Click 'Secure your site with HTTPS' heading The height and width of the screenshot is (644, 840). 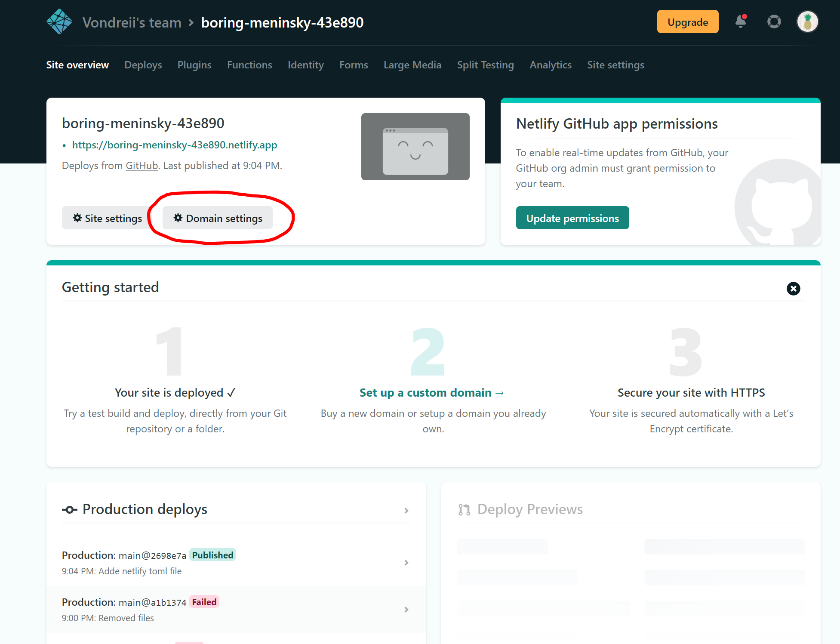coord(691,393)
